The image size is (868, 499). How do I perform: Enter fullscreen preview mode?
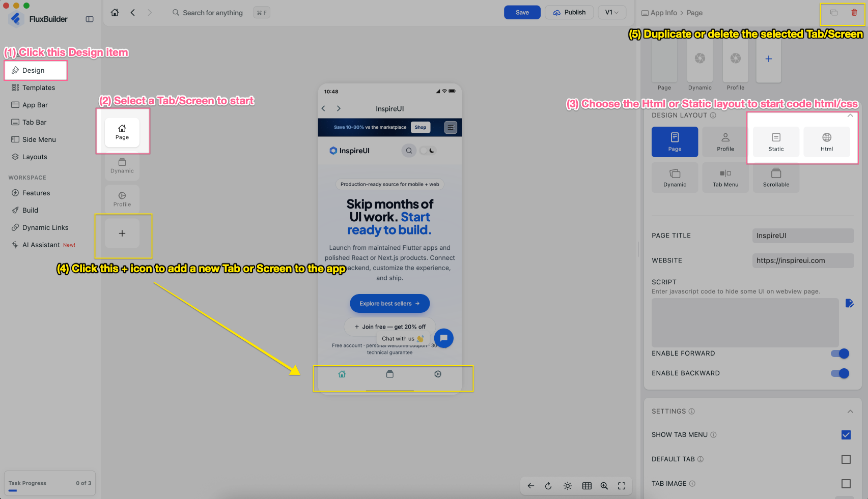(622, 486)
